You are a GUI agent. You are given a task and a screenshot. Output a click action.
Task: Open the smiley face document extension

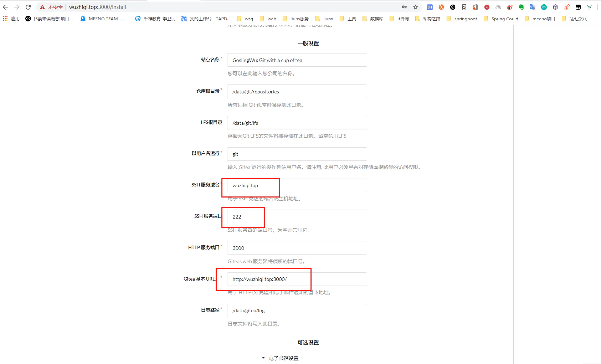[x=464, y=7]
